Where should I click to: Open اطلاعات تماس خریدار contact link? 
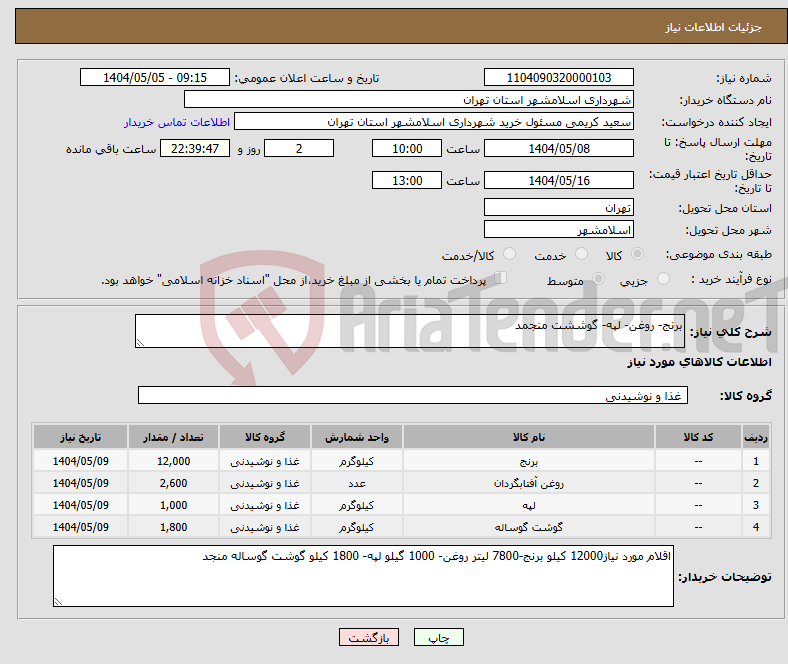point(177,122)
